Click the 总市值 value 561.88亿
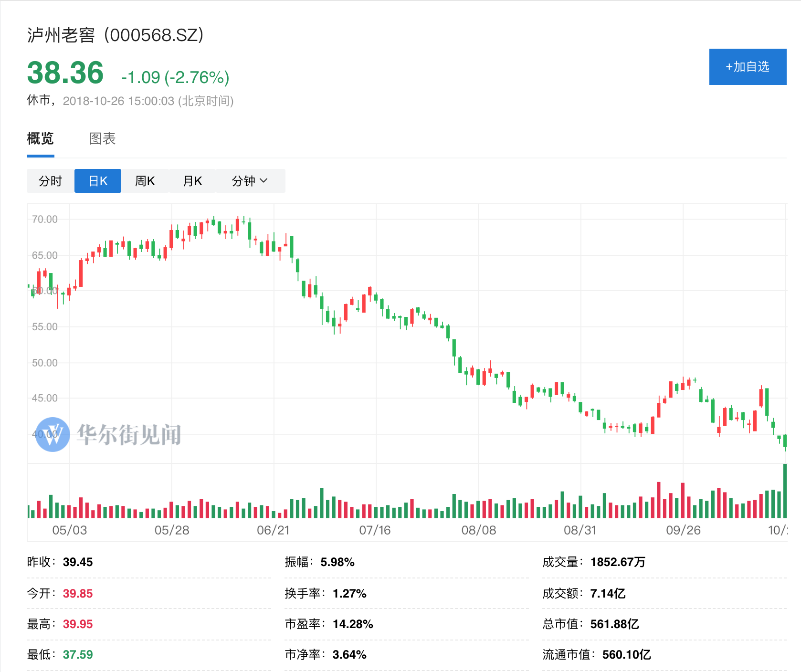 click(x=614, y=624)
